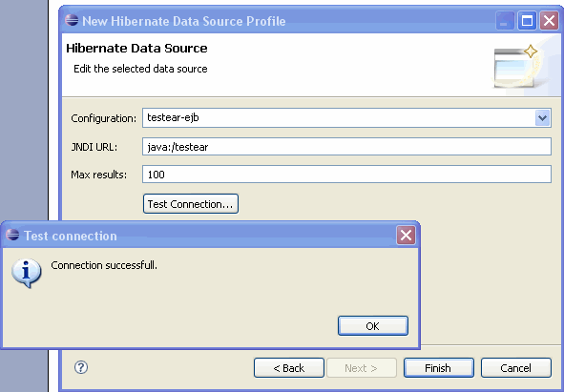Screen dimensions: 564x392
Task: Select the testear-ejb Configuration combo box
Action: (x=346, y=118)
